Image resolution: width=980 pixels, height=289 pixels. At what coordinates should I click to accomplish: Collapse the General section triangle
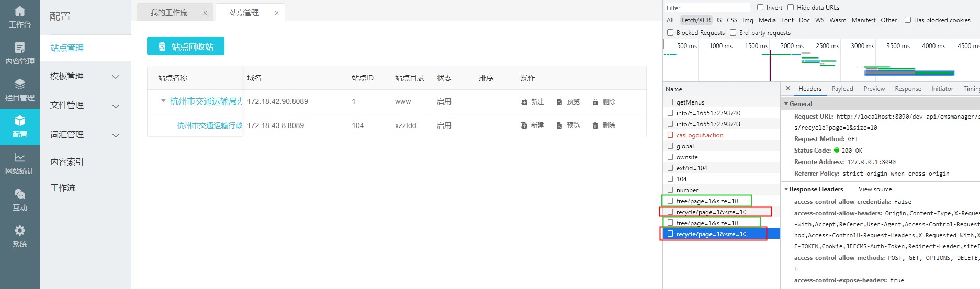tap(786, 104)
